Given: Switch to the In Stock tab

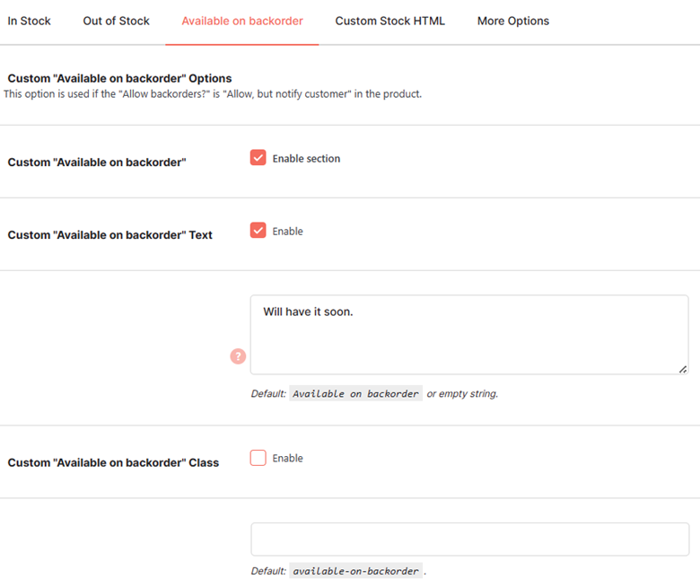Looking at the screenshot, I should pyautogui.click(x=29, y=21).
